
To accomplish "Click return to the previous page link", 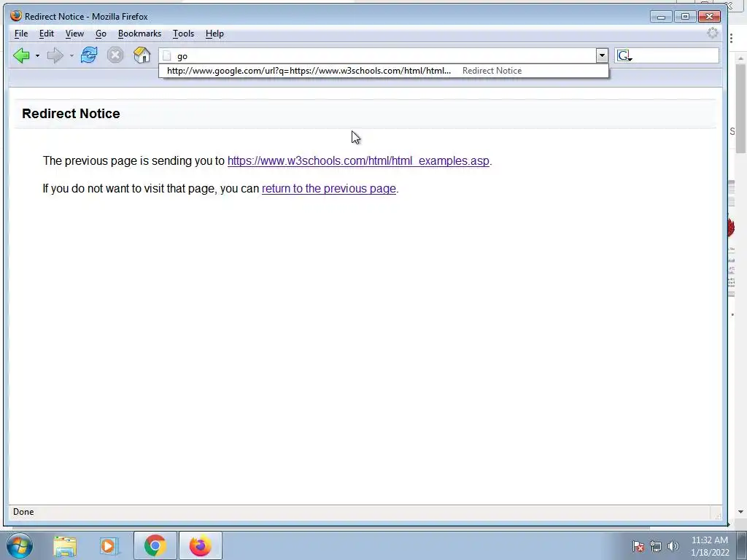I will [329, 189].
